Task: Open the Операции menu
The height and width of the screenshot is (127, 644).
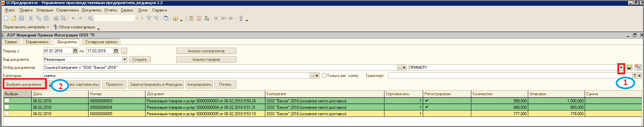Action: (45, 10)
